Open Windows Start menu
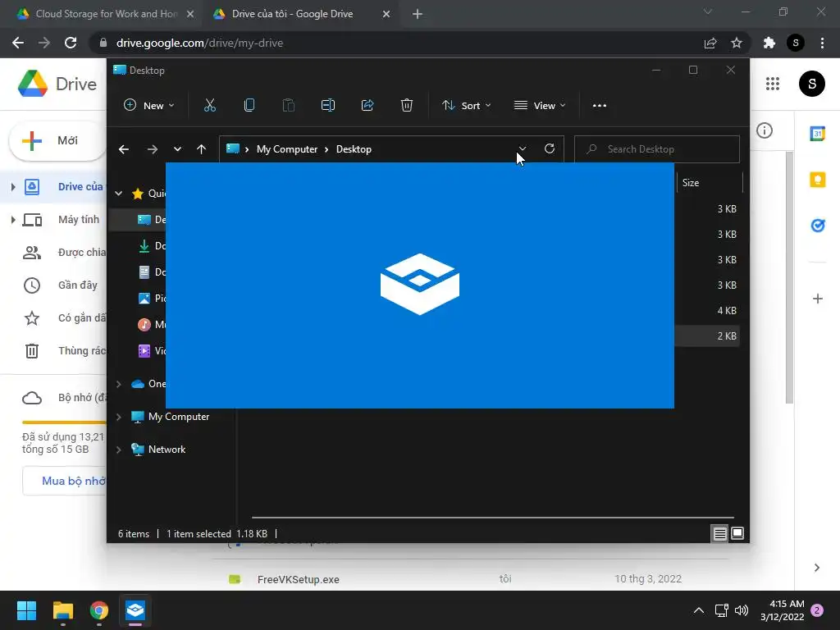This screenshot has width=840, height=630. [x=26, y=610]
